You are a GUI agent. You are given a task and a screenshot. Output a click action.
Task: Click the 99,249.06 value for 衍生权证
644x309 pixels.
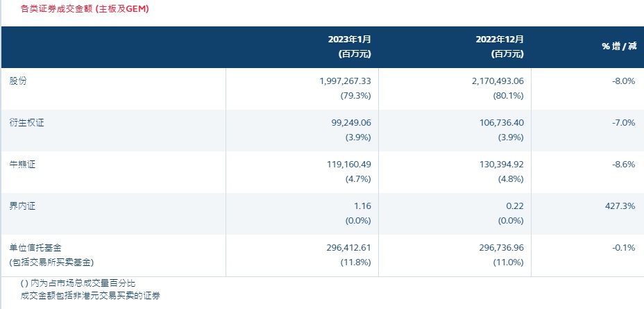347,123
